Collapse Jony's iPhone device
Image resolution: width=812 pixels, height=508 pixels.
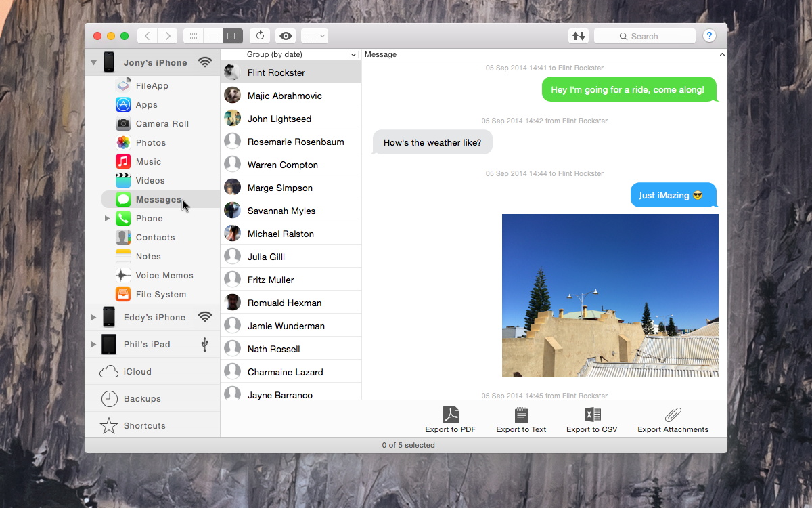click(93, 63)
